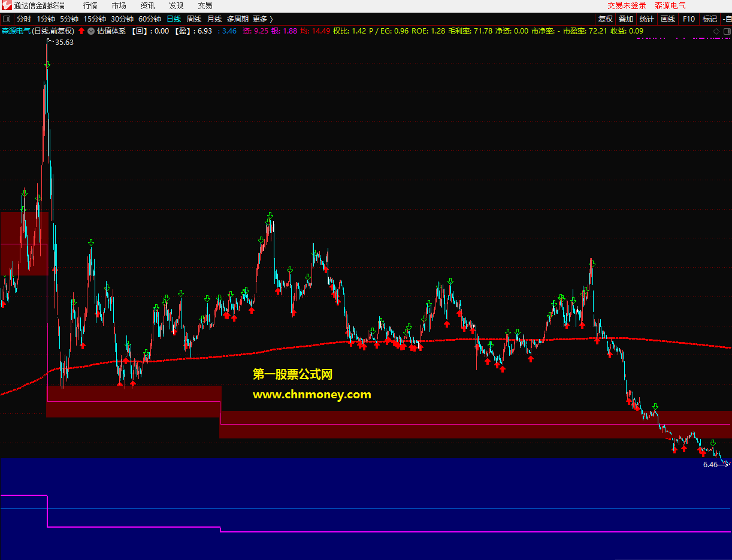This screenshot has height=560, width=732.
Task: Click the 复权 button
Action: click(606, 19)
